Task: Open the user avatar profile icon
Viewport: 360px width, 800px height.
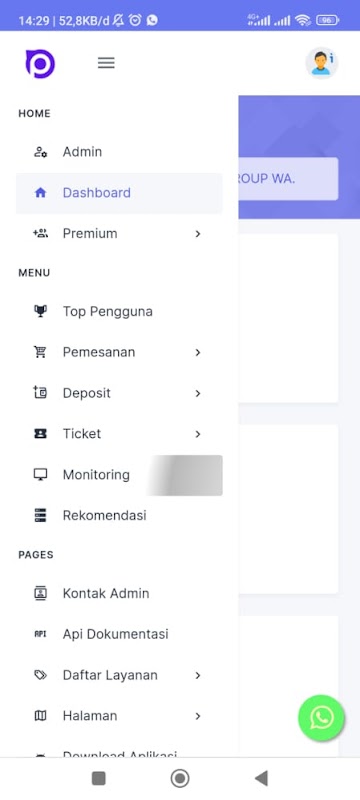Action: [x=322, y=63]
